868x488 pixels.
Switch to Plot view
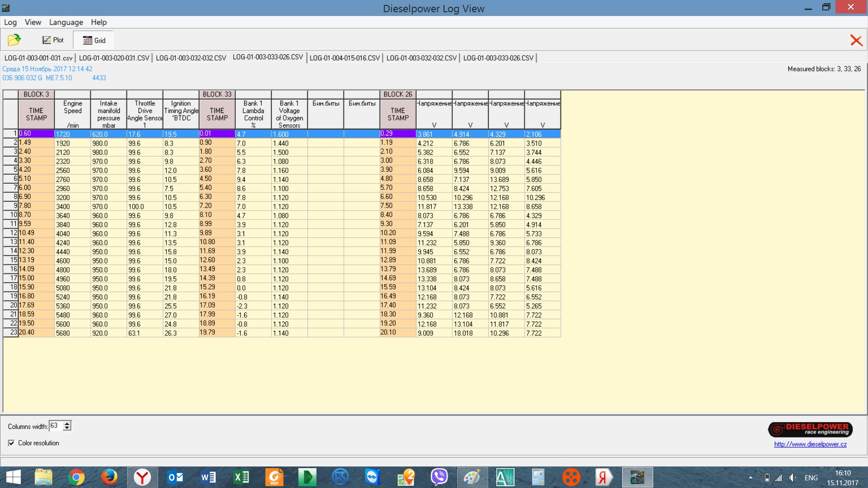53,40
